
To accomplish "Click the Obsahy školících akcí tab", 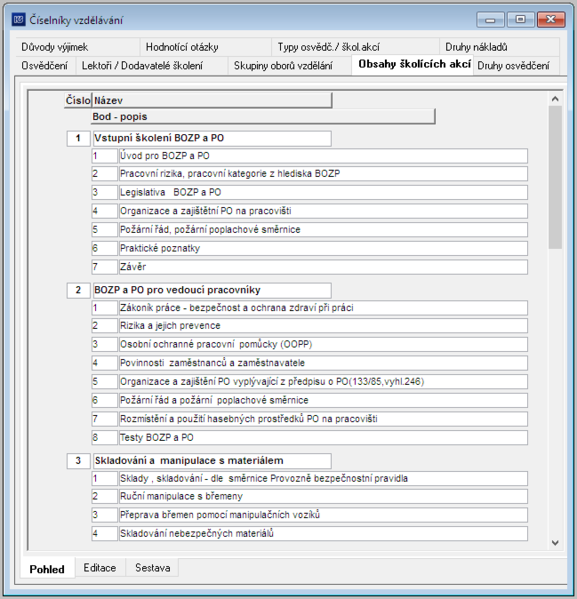I will coord(414,64).
